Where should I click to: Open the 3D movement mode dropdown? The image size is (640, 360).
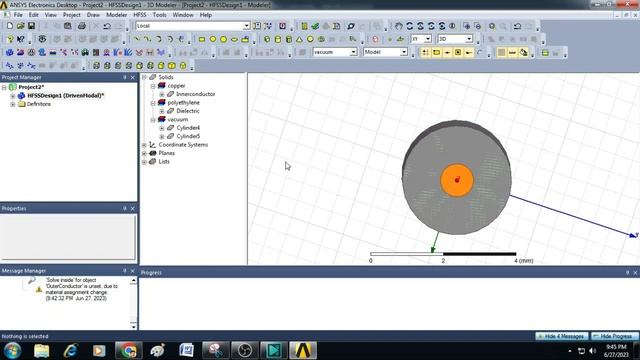coord(469,39)
